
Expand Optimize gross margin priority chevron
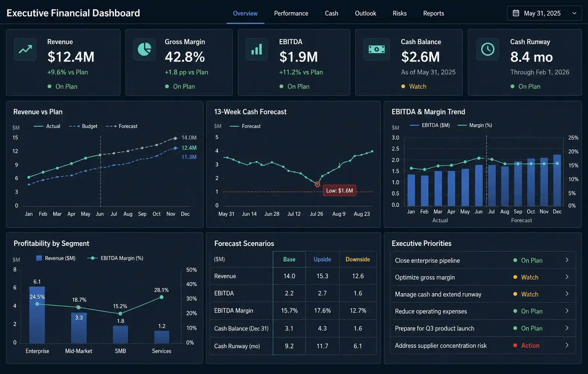[567, 277]
